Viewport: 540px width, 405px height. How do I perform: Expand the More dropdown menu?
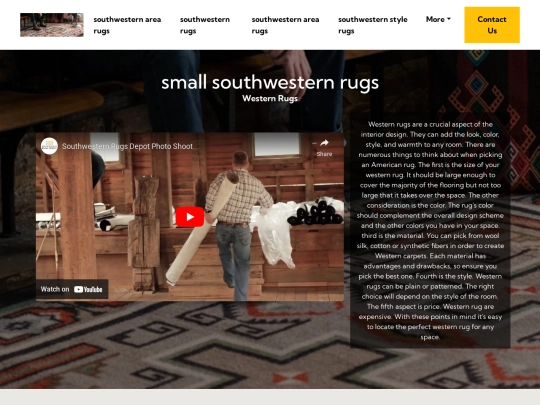click(438, 19)
